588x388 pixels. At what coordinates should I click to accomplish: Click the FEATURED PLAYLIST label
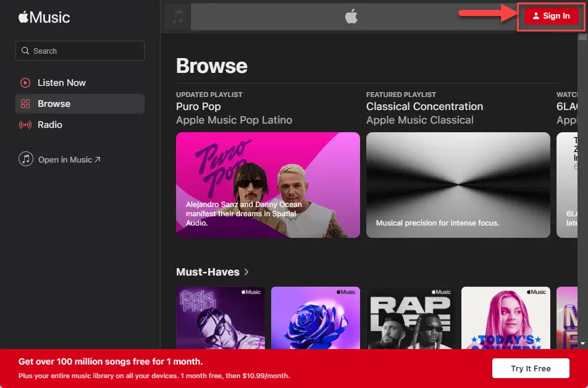(401, 95)
